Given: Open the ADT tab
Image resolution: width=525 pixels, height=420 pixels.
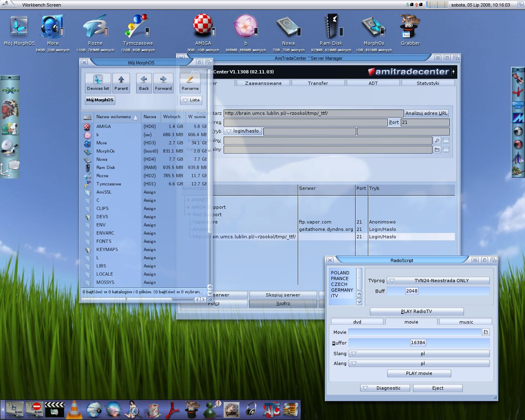Looking at the screenshot, I should click(x=373, y=83).
